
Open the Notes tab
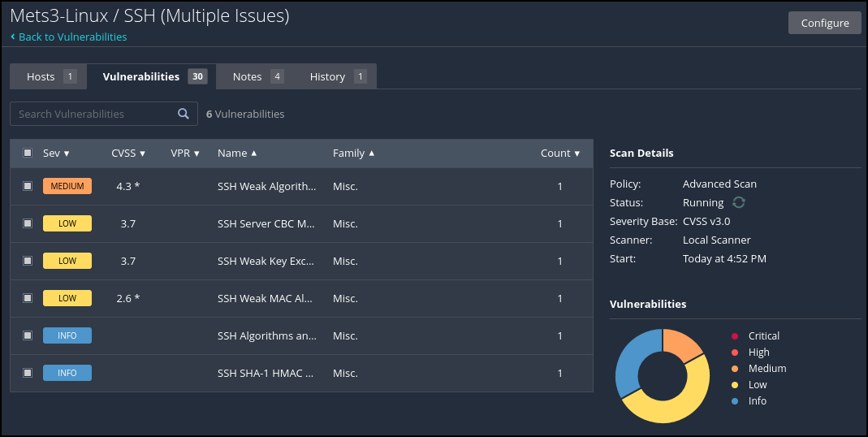point(257,76)
